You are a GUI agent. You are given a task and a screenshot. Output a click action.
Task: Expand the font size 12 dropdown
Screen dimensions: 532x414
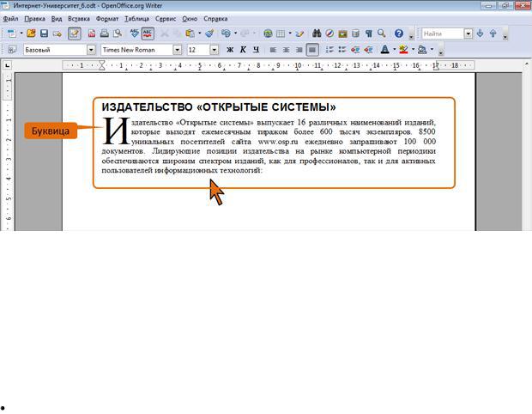(215, 50)
